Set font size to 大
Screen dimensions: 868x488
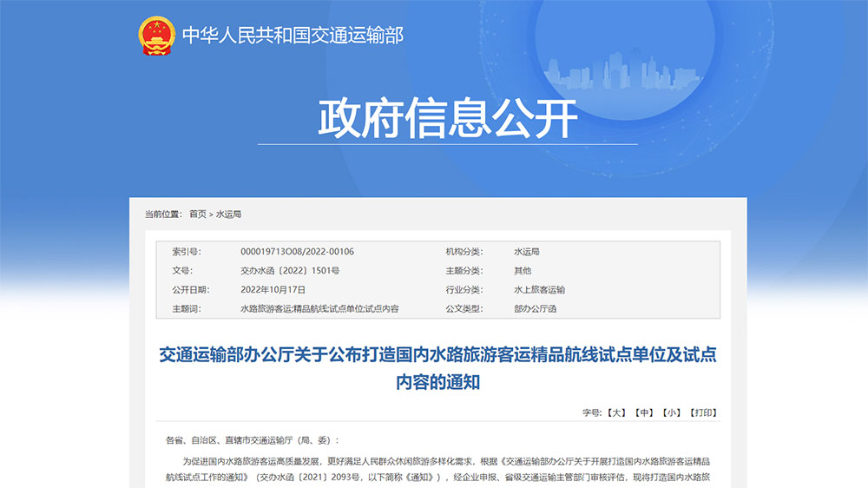(615, 412)
